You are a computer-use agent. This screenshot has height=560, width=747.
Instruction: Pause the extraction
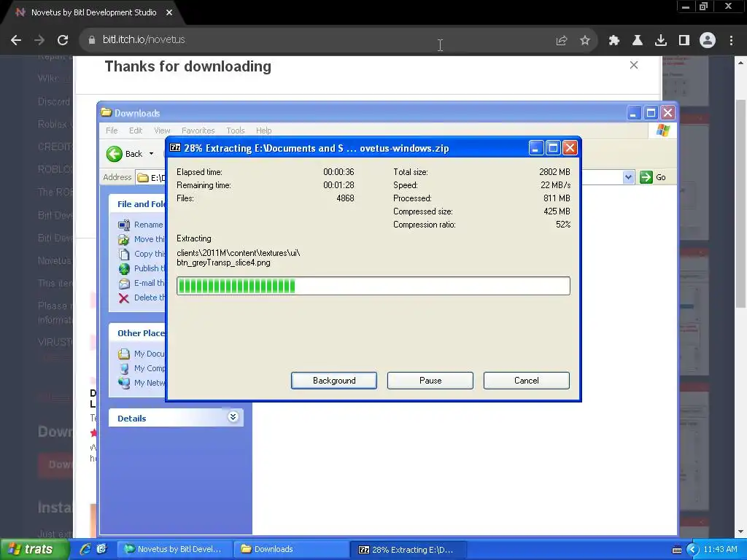[x=430, y=381]
